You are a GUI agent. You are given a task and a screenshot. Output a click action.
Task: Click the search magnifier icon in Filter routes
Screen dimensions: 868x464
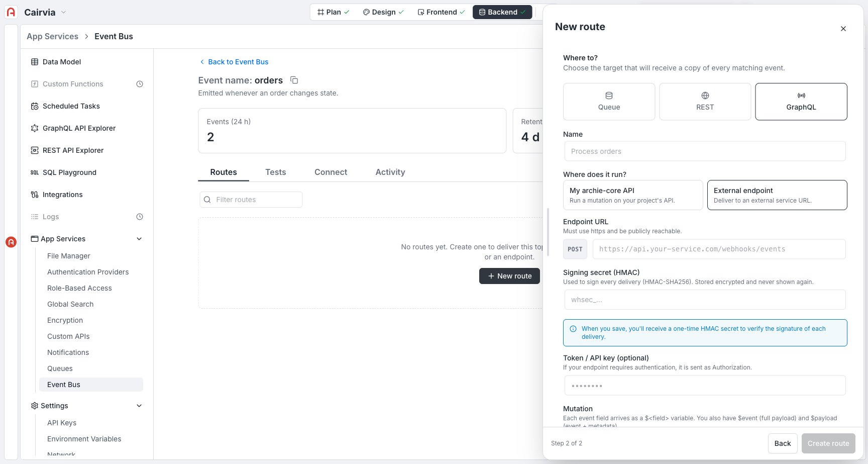click(207, 200)
